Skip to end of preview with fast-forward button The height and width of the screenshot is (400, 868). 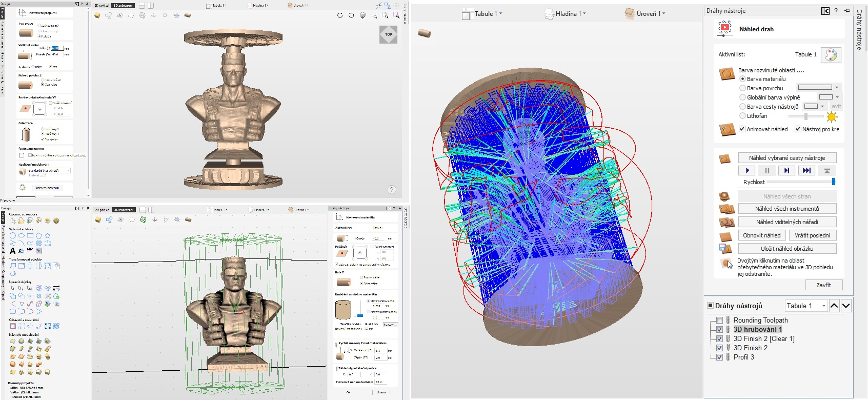point(806,171)
